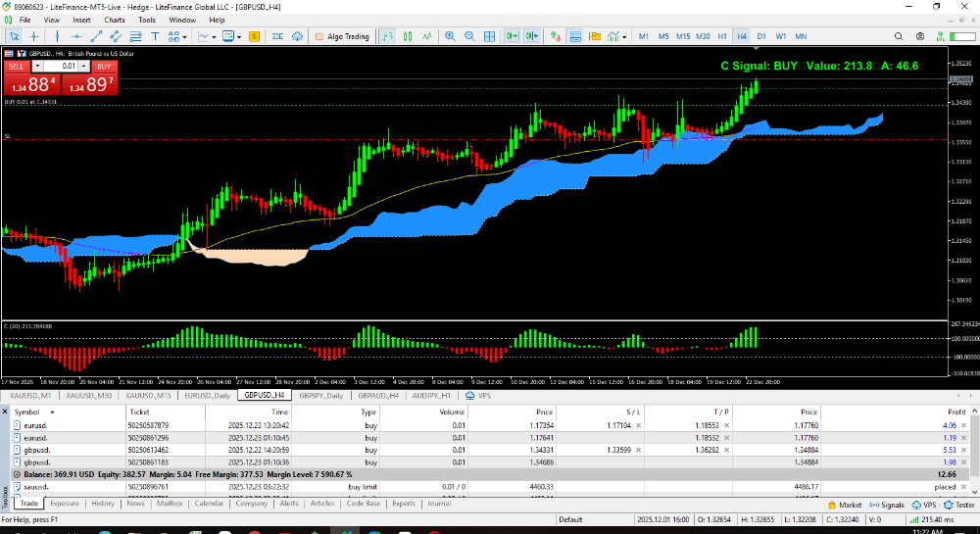Image resolution: width=980 pixels, height=534 pixels.
Task: Open the Charts menu
Action: [115, 20]
